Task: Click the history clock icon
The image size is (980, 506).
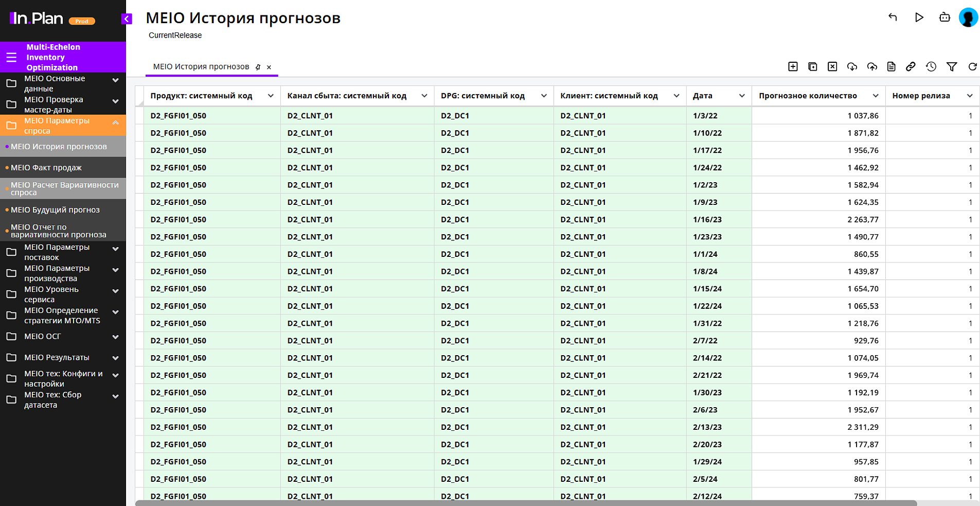Action: click(x=931, y=66)
